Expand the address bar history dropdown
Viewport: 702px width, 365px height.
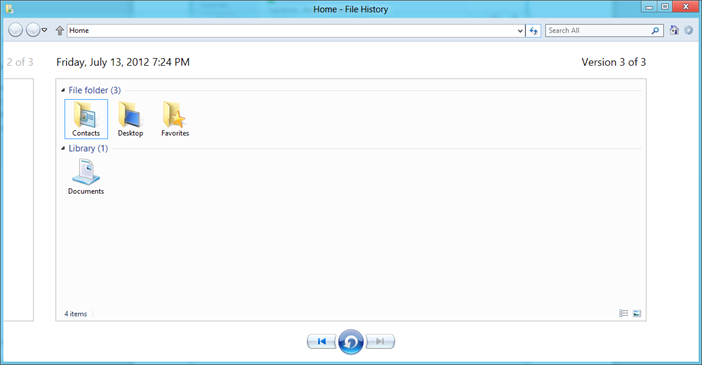(520, 30)
